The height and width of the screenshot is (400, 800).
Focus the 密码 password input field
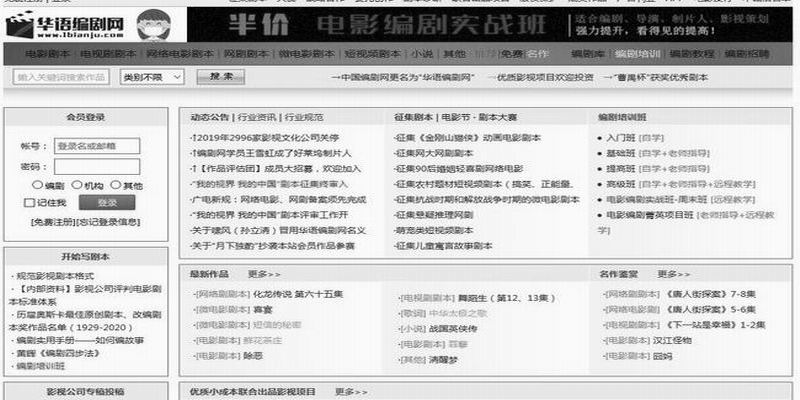click(x=97, y=167)
